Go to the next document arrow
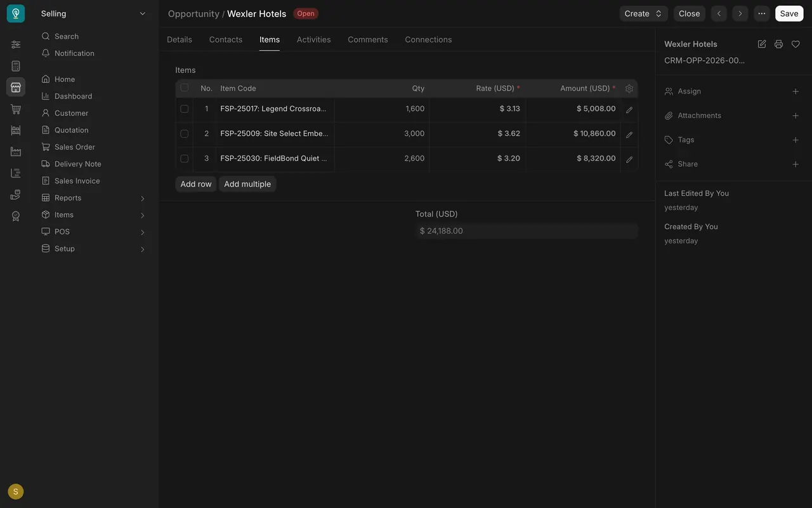Viewport: 812px width, 508px height. pyautogui.click(x=740, y=13)
